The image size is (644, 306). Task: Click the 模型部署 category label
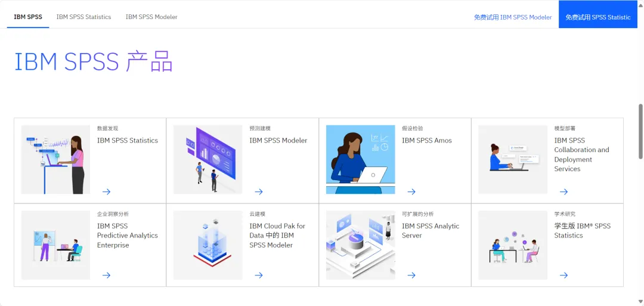(x=565, y=129)
